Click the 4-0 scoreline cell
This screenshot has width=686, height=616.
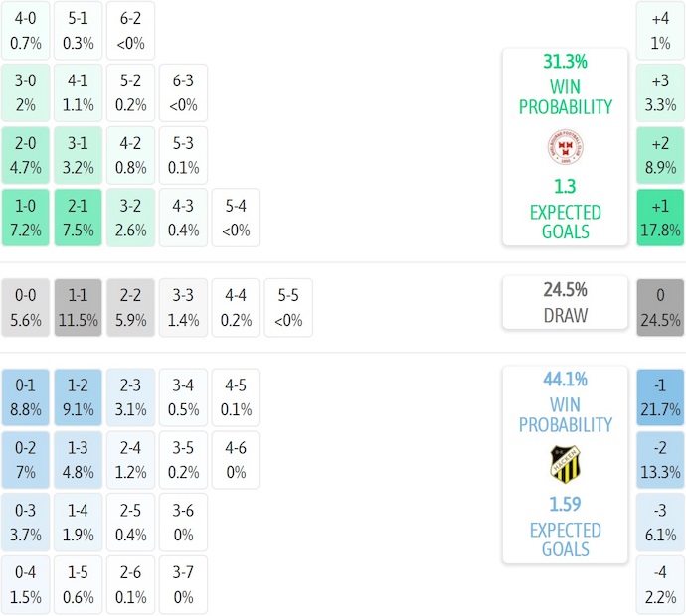point(26,31)
